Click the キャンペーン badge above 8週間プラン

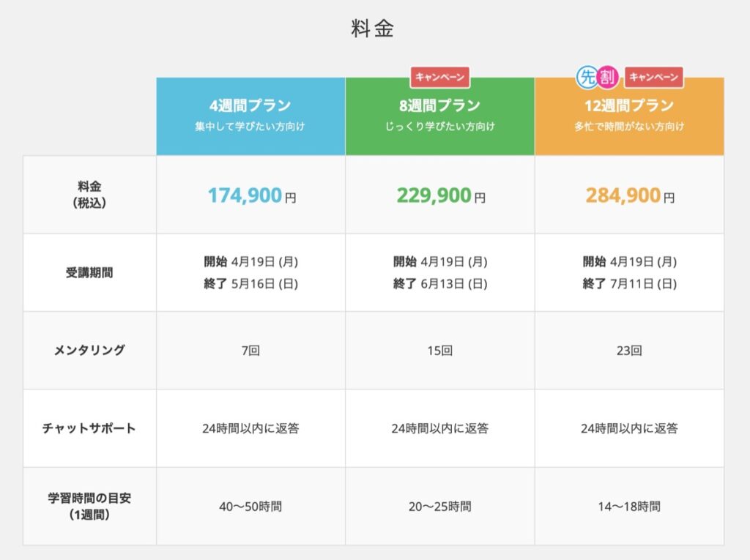coord(440,77)
